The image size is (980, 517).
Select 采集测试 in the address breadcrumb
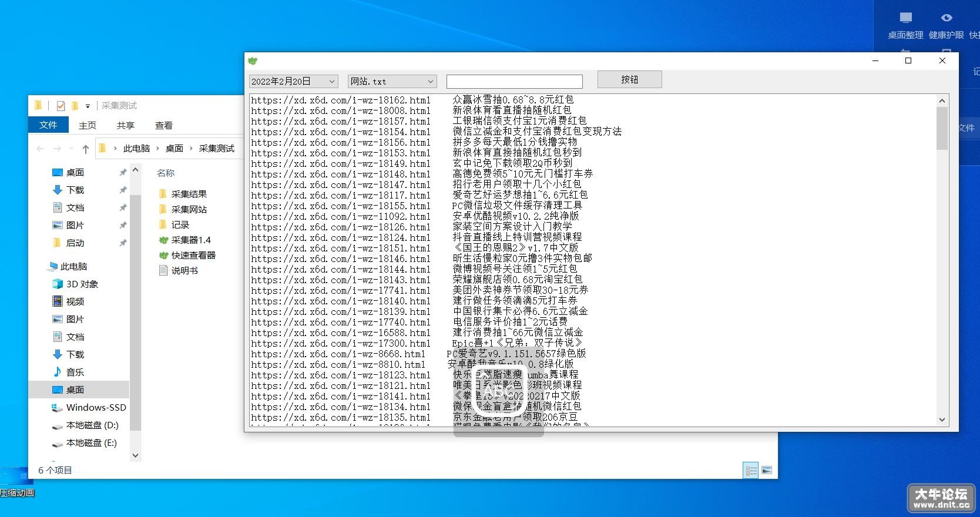click(216, 149)
